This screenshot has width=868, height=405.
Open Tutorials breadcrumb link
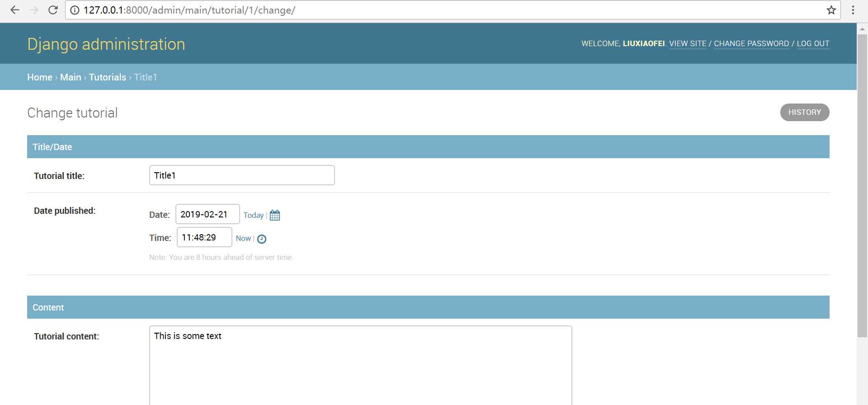coord(108,77)
